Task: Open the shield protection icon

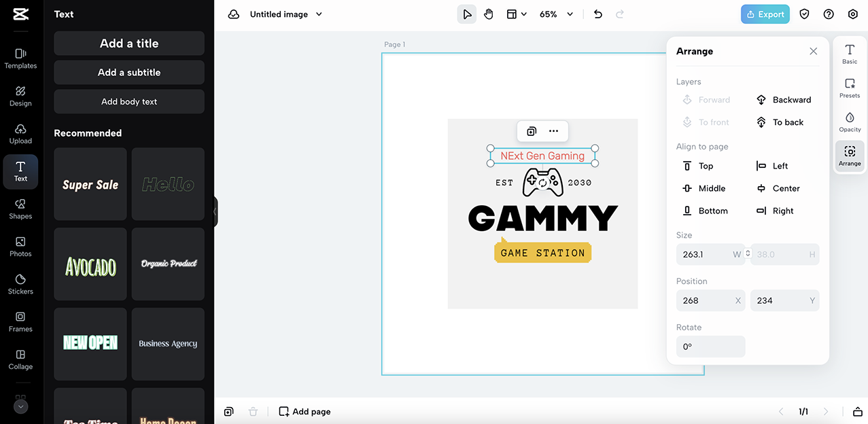Action: pyautogui.click(x=804, y=14)
